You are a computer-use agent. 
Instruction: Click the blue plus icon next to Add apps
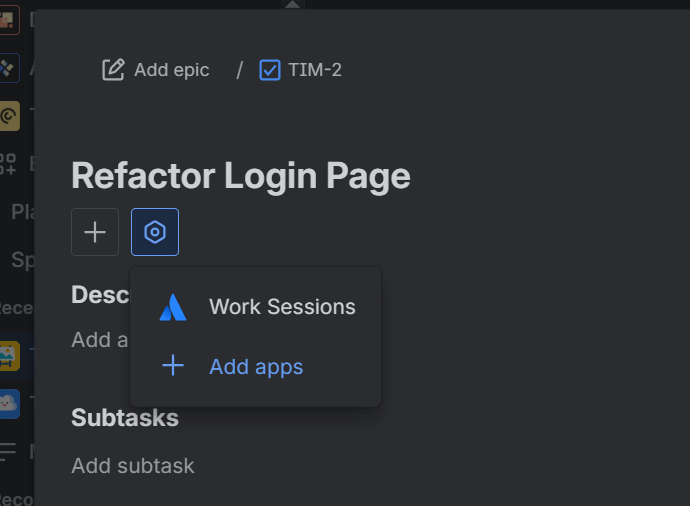click(x=173, y=366)
